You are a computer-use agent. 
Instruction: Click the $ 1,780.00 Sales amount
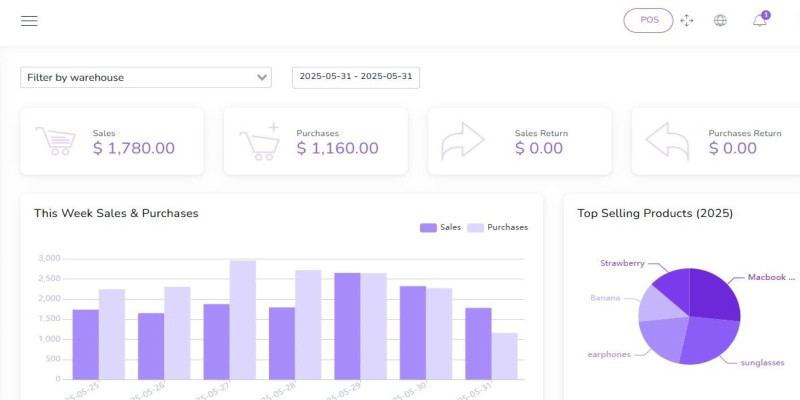(x=134, y=148)
